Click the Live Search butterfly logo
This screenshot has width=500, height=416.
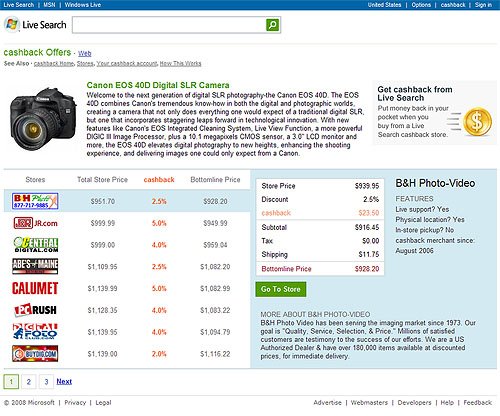point(12,25)
